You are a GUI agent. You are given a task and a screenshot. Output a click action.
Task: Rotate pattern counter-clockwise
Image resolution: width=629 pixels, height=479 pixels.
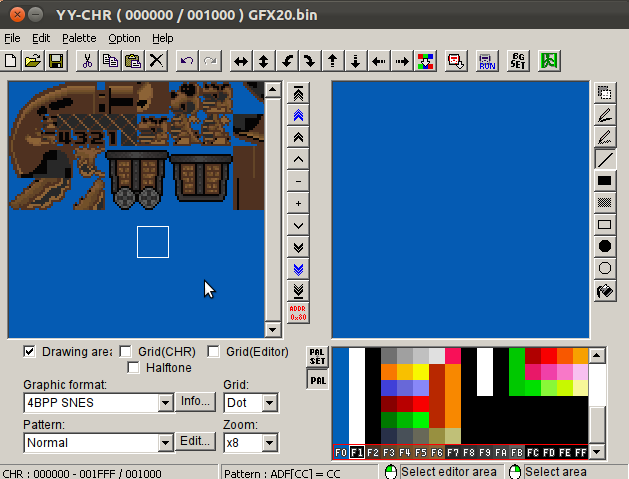pos(286,61)
